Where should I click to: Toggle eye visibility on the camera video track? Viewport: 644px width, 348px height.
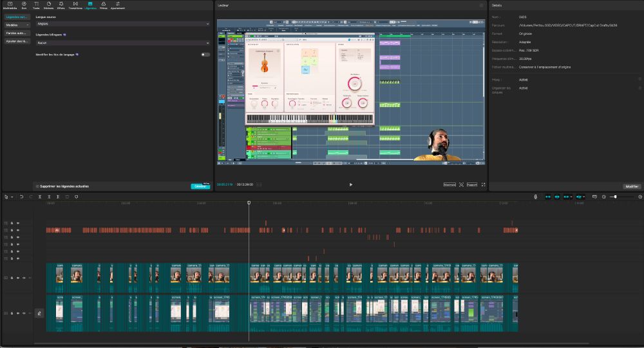[18, 278]
